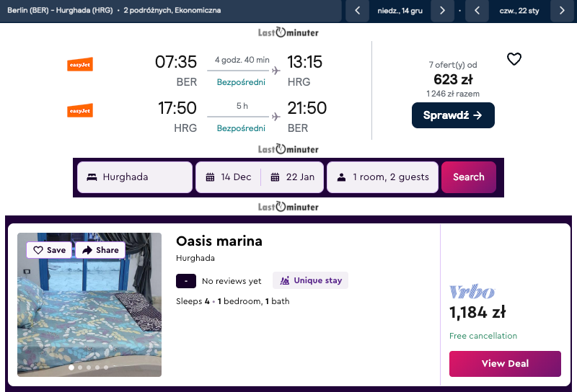Go to previous return date before 22 sty
The width and height of the screenshot is (577, 392).
pyautogui.click(x=477, y=11)
